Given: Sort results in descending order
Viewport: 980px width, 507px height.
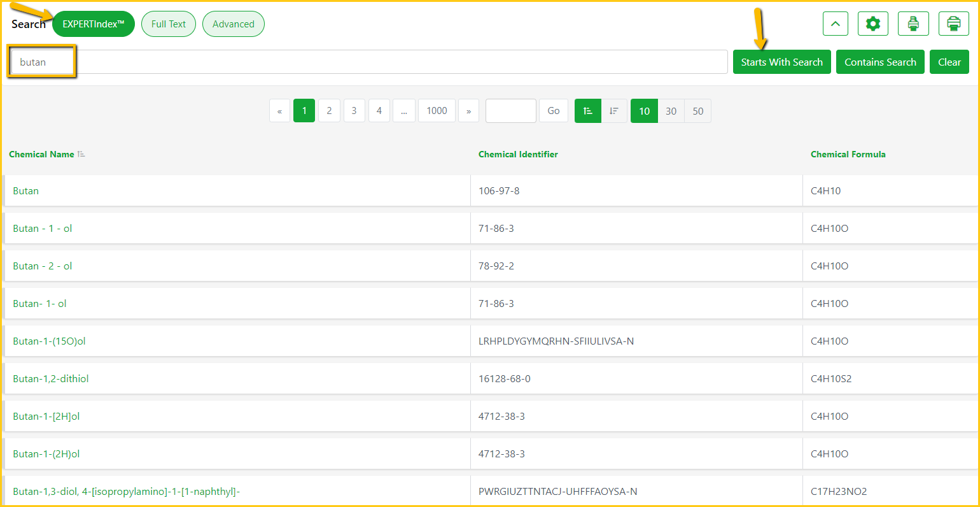Looking at the screenshot, I should (x=614, y=111).
